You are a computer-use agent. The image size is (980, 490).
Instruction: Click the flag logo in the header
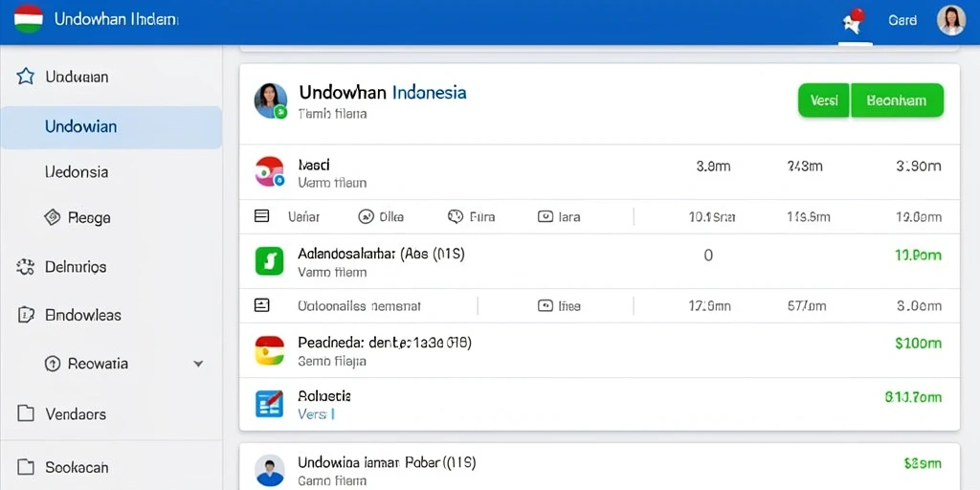coord(28,19)
